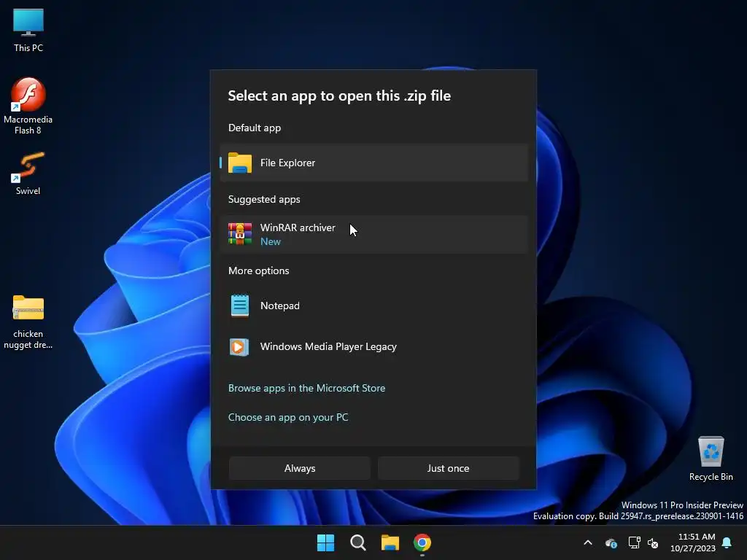This screenshot has height=560, width=747.
Task: Open the Windows Start menu
Action: coord(326,542)
